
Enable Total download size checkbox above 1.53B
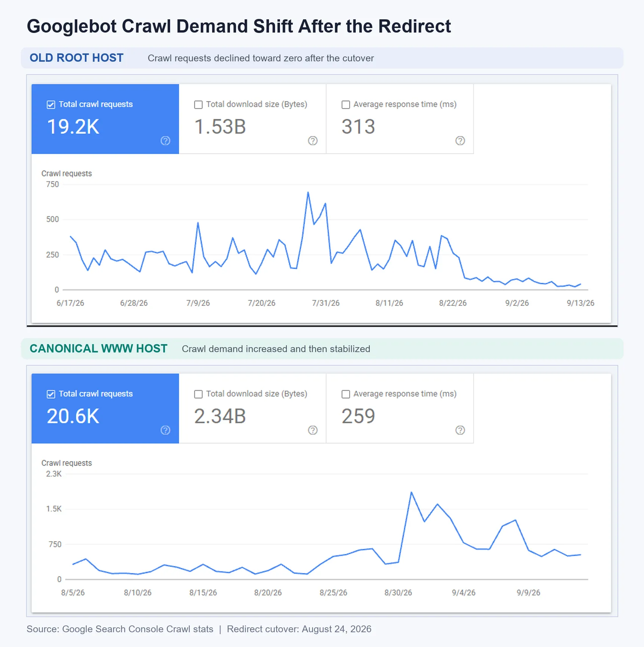[x=198, y=104]
